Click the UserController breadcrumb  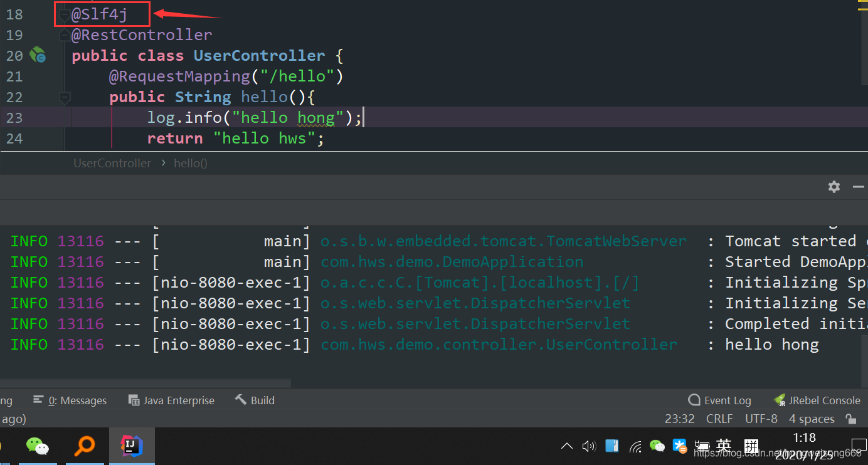pyautogui.click(x=112, y=163)
